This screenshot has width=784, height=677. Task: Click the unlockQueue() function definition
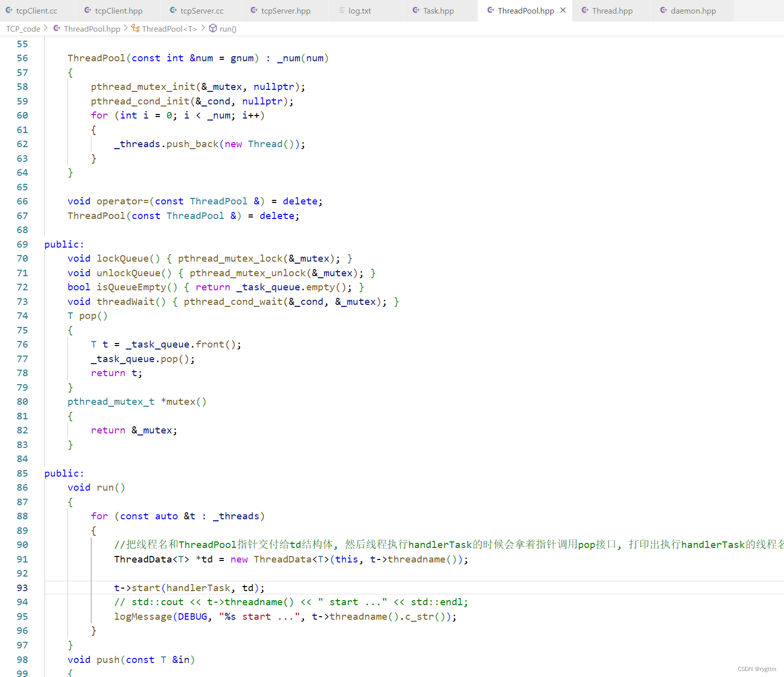[x=221, y=273]
